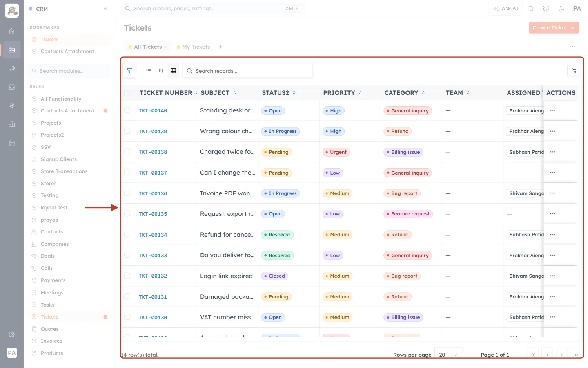The height and width of the screenshot is (368, 588).
Task: Open the All Tickets view chevron
Action: tap(165, 47)
